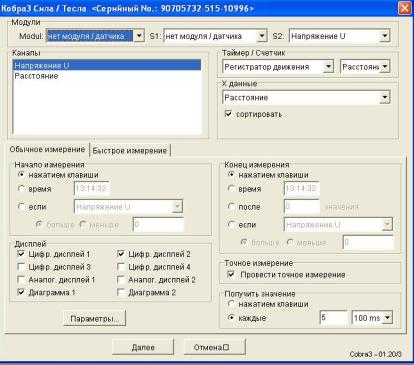Image resolution: width=414 pixels, height=365 pixels.
Task: Open the S1 module dropdown
Action: [x=262, y=36]
